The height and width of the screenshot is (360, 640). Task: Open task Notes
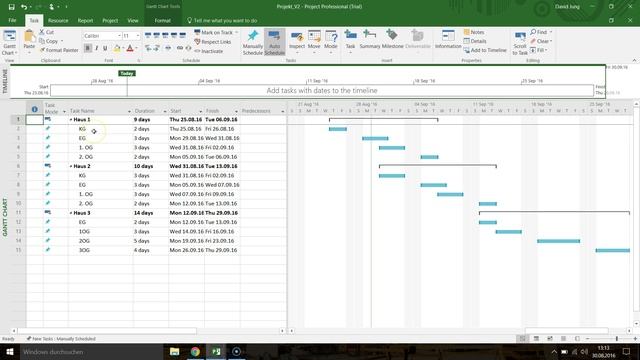click(474, 32)
